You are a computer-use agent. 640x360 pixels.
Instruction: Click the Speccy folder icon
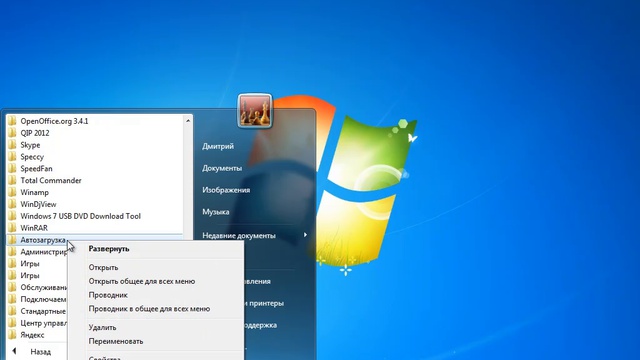click(x=12, y=156)
